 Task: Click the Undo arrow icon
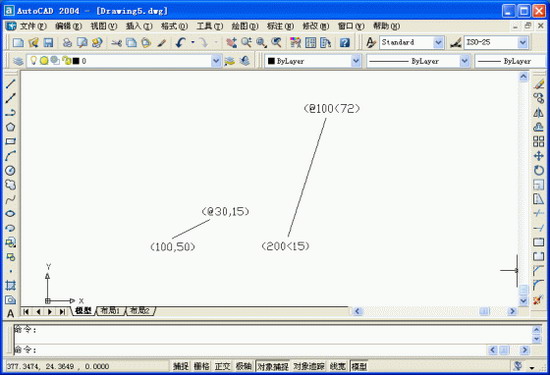click(x=181, y=43)
